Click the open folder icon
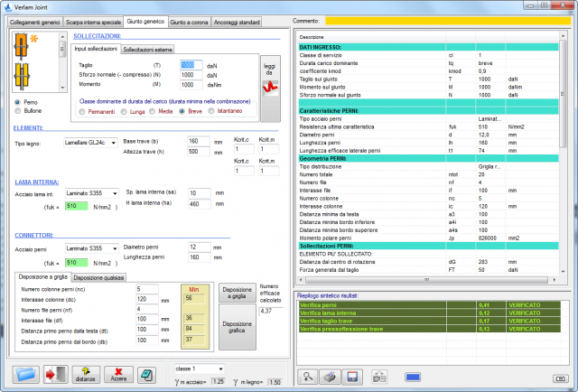578x392 pixels. (x=26, y=375)
